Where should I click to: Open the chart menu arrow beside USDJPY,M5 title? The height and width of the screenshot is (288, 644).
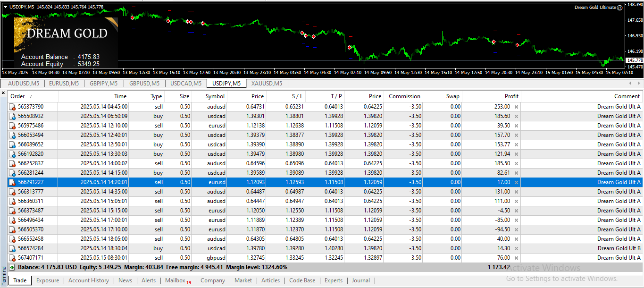(5, 7)
